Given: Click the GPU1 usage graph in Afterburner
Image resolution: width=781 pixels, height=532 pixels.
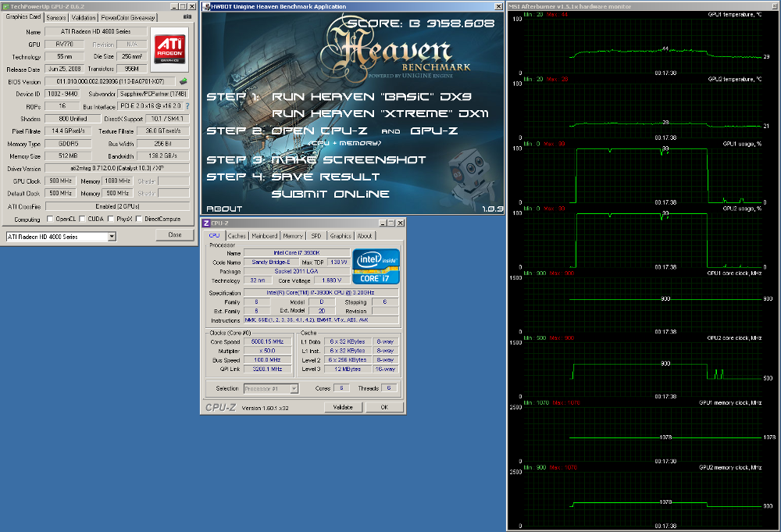Looking at the screenshot, I should coord(643,175).
